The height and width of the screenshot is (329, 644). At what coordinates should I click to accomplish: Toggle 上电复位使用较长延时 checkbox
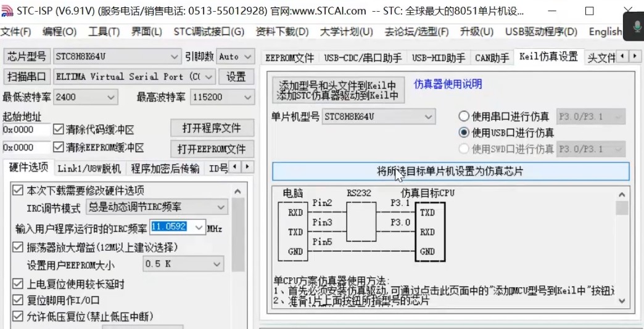tap(18, 283)
